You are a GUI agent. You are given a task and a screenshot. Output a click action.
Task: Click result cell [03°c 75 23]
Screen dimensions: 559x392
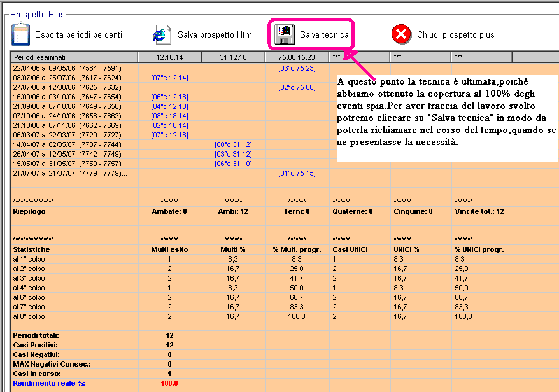297,68
